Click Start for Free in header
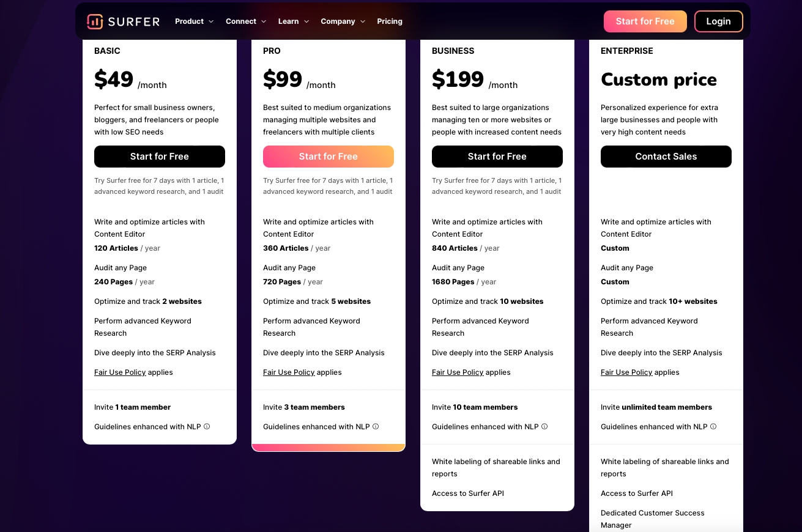Image resolution: width=802 pixels, height=532 pixels. 645,21
